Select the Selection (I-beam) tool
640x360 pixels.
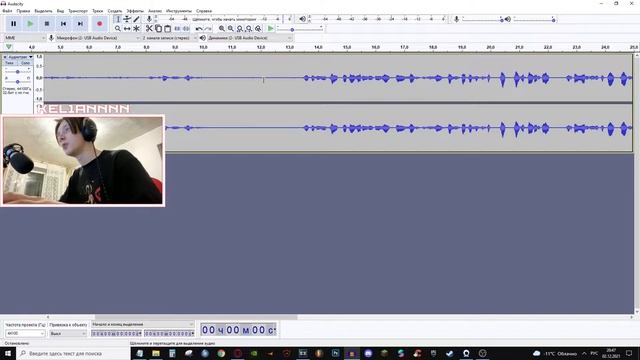[118, 19]
